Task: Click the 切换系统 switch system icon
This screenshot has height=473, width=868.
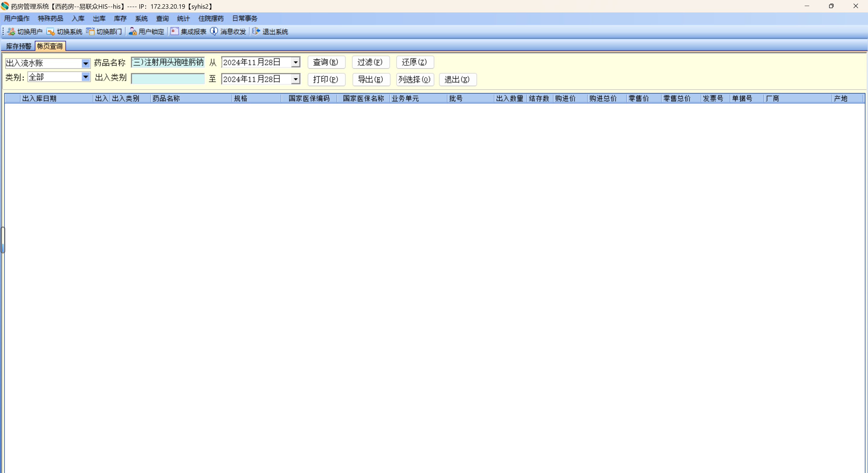Action: click(51, 31)
